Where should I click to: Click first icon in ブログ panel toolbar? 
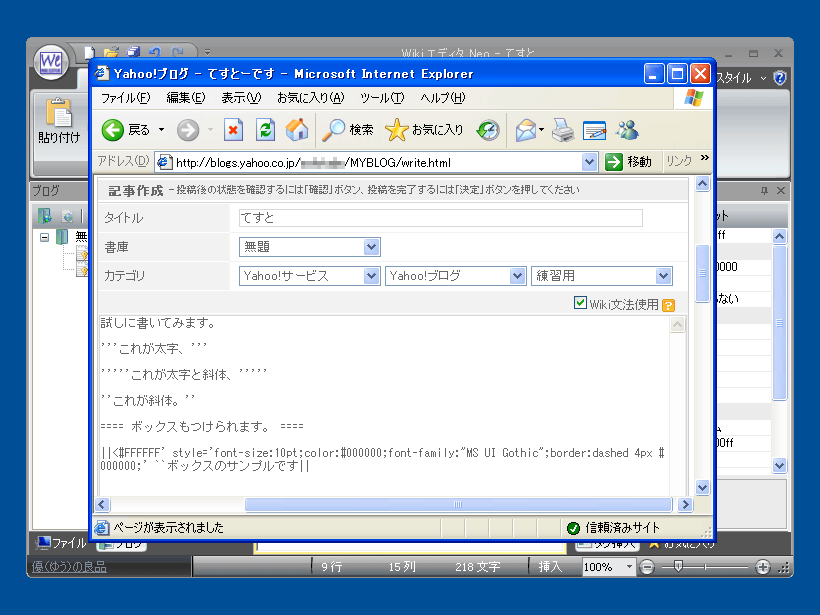44,215
